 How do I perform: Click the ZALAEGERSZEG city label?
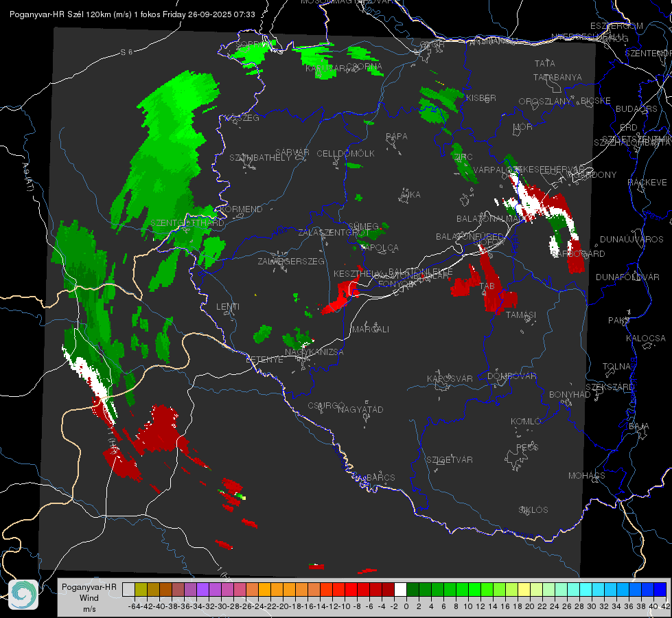291,261
